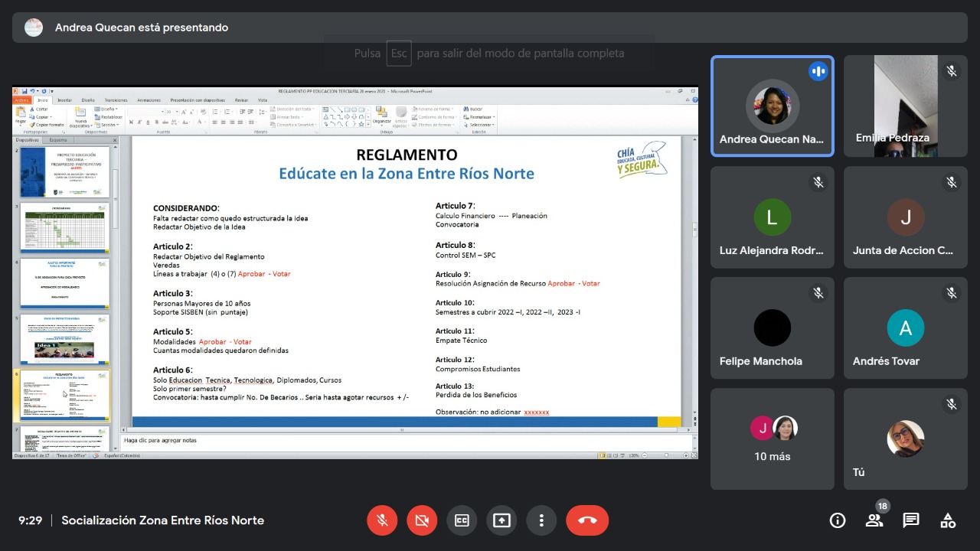Select slide 4 thumbnail
Viewport: 980px width, 551px height.
point(65,284)
